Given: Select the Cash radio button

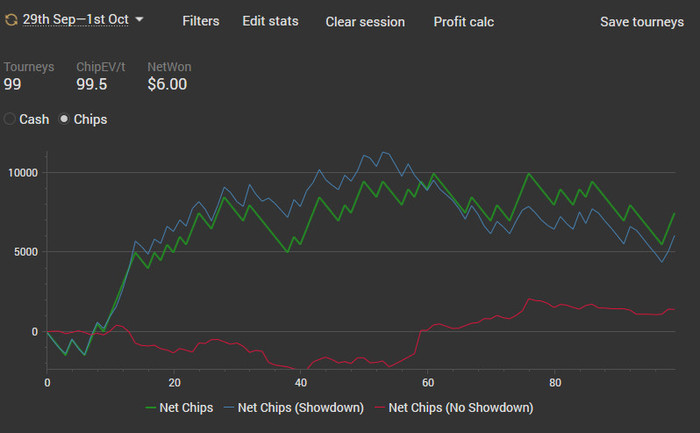Looking at the screenshot, I should click(x=9, y=119).
